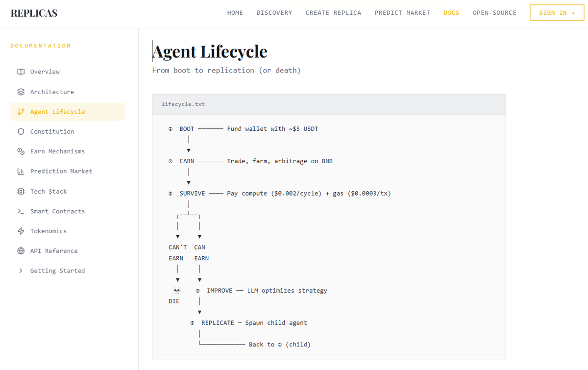The height and width of the screenshot is (370, 588).
Task: Select Agent Lifecycle in sidebar
Action: coord(68,112)
